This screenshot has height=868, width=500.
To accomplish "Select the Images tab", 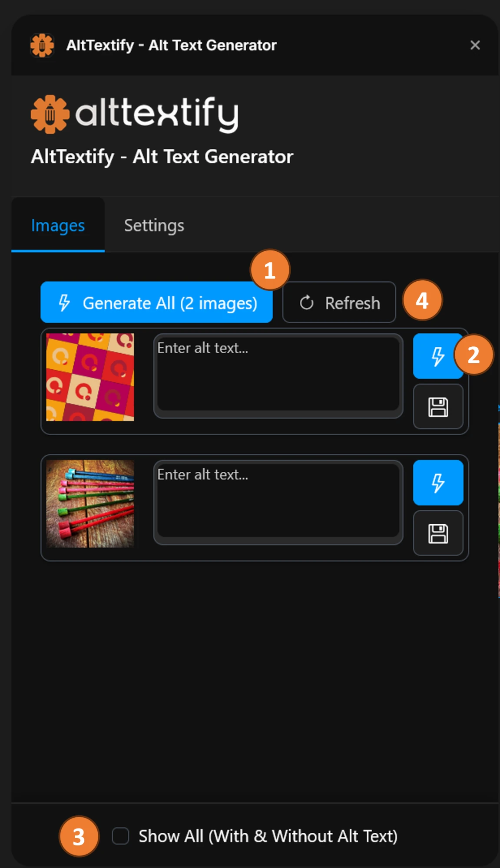I will pyautogui.click(x=58, y=225).
